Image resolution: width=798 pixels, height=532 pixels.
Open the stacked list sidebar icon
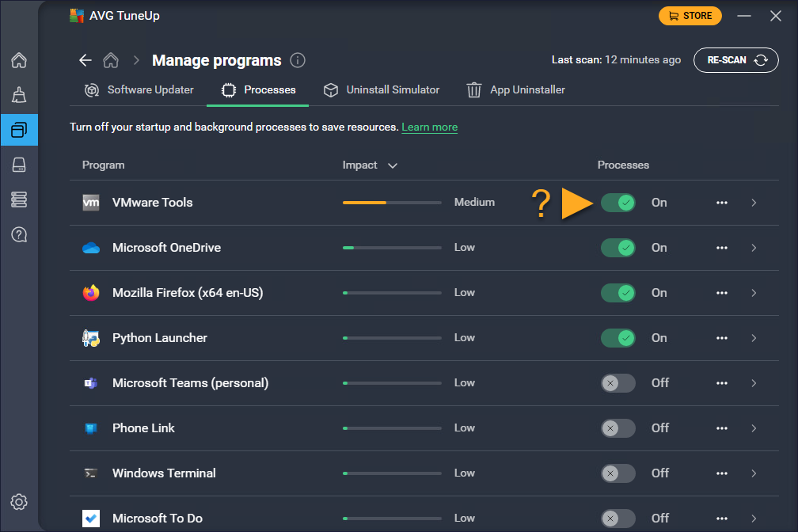pyautogui.click(x=19, y=199)
